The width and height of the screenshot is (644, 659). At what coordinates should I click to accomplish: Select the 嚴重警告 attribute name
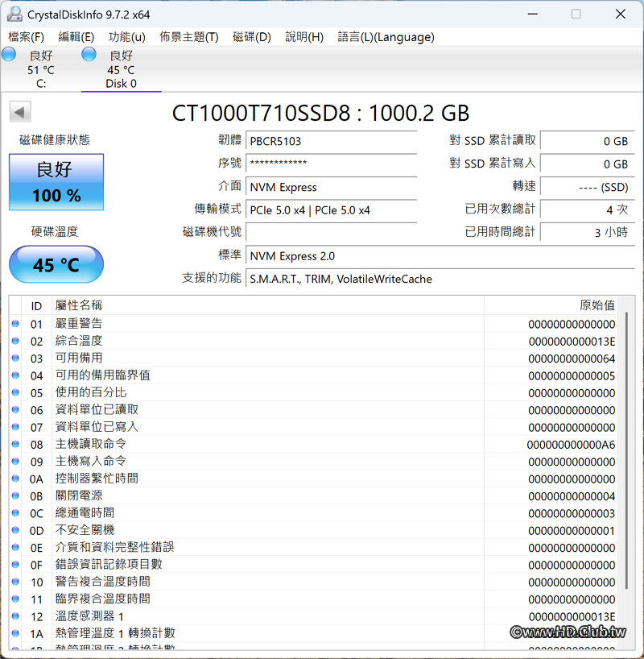(79, 324)
